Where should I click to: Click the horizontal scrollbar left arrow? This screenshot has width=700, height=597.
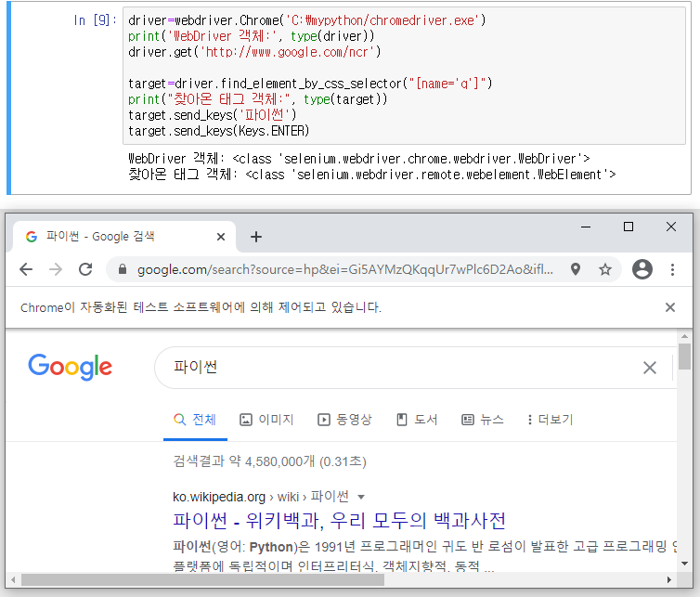pos(13,579)
